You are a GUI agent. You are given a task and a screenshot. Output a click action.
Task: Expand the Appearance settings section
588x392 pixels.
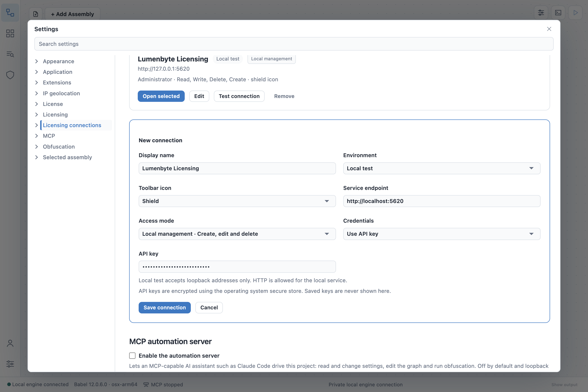[37, 61]
